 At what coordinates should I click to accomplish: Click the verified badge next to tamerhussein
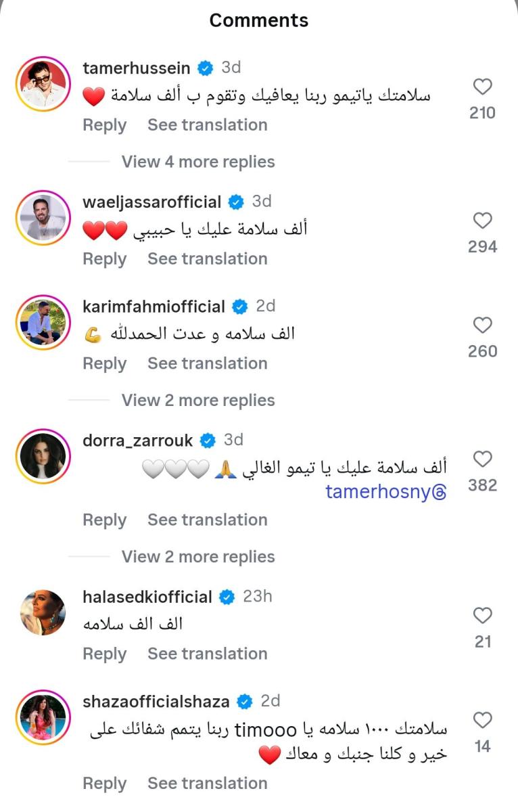click(x=203, y=67)
